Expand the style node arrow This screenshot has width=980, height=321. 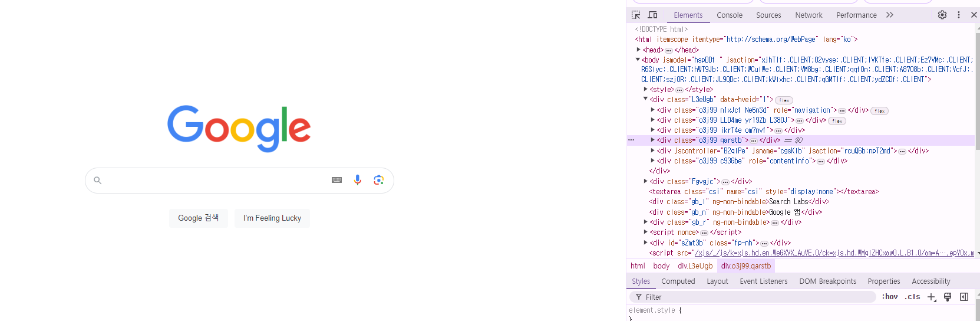point(646,89)
